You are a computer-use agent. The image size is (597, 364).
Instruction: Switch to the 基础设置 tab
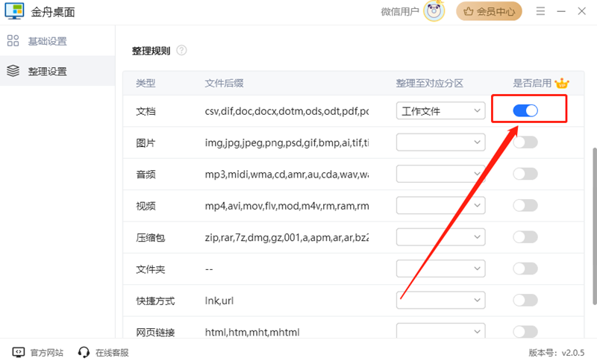[x=57, y=41]
